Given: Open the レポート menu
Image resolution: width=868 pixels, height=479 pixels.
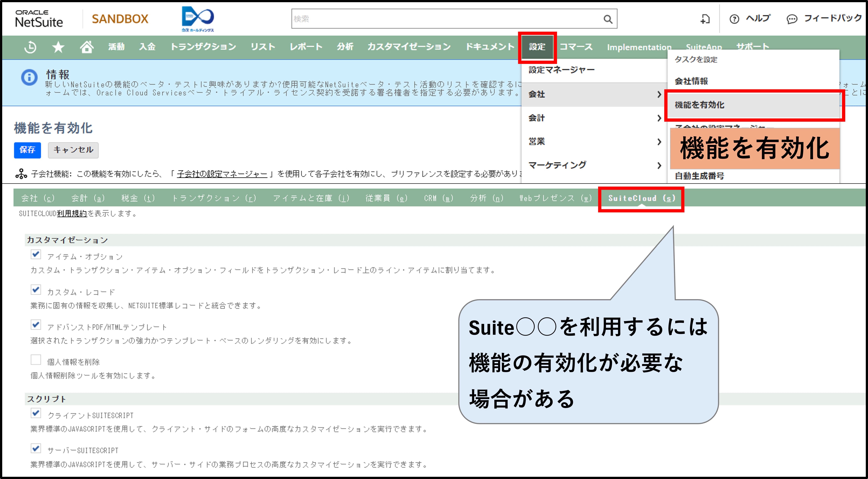Looking at the screenshot, I should tap(306, 47).
